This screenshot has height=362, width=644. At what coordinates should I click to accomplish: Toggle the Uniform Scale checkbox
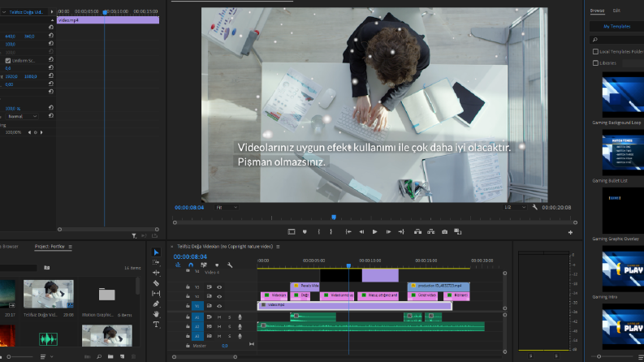point(8,61)
